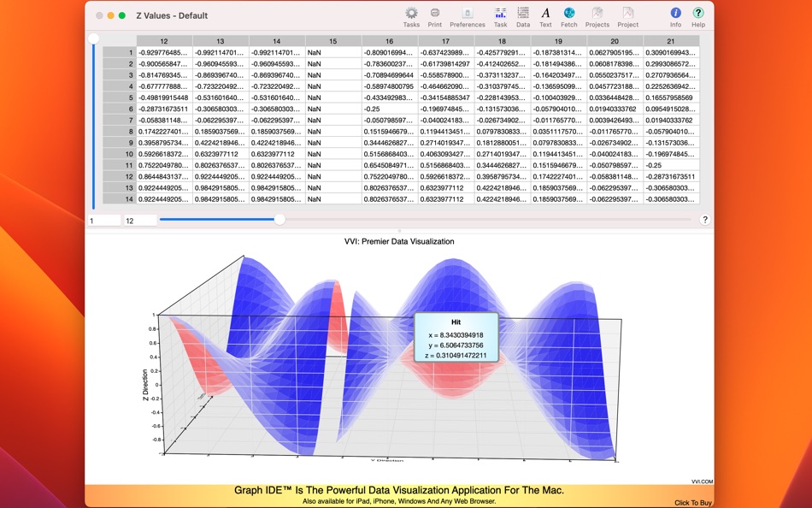Screen dimensions: 812x508
Task: Click the small question mark button
Action: click(x=705, y=220)
